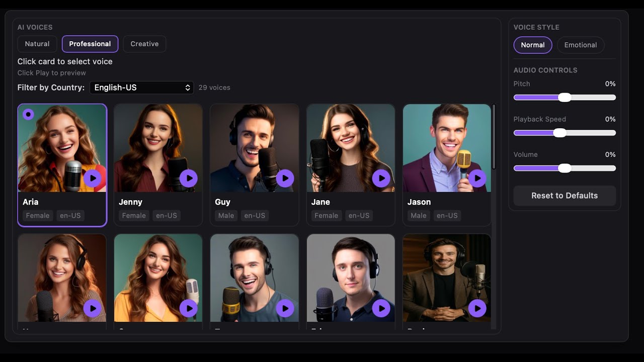Click the Female tag on Aria card
The image size is (644, 362).
click(x=38, y=216)
